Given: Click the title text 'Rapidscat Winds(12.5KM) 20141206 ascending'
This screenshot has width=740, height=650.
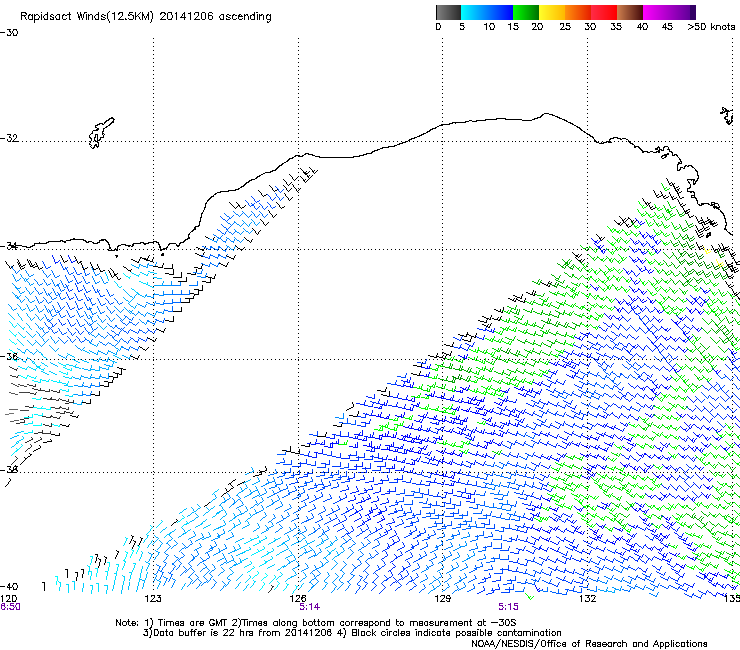Looking at the screenshot, I should [x=146, y=17].
